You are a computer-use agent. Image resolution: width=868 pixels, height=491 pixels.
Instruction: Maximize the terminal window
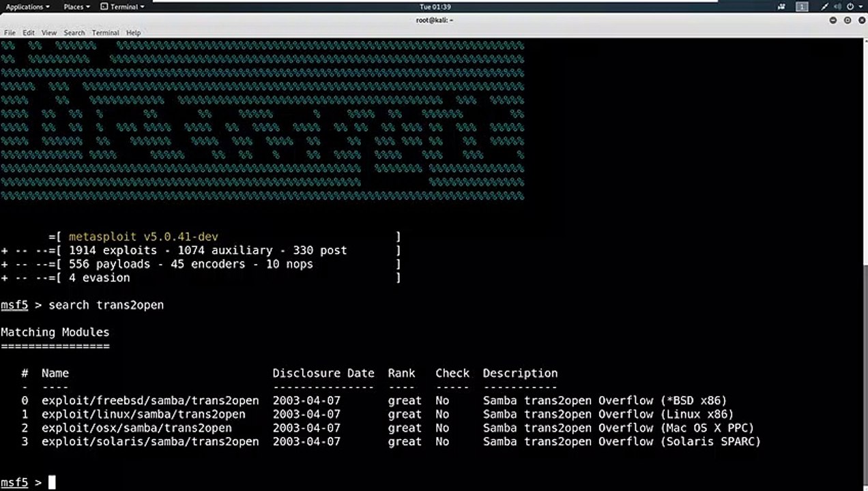(848, 20)
